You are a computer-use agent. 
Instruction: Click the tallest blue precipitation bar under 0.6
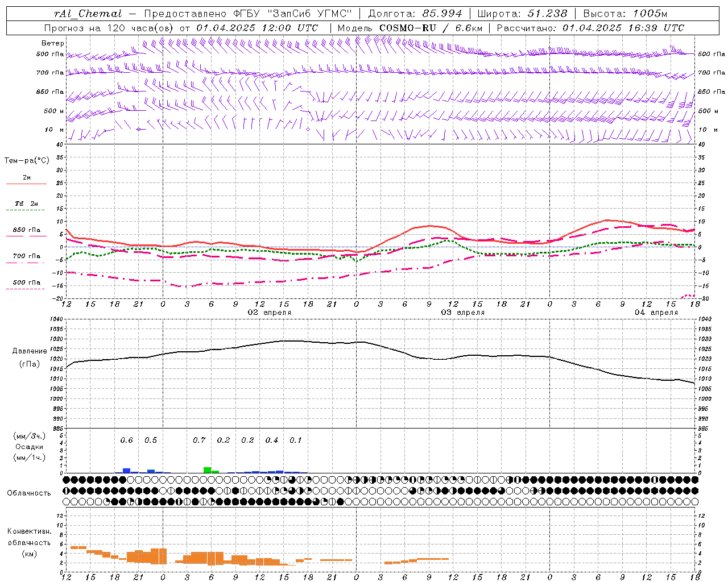click(x=127, y=471)
